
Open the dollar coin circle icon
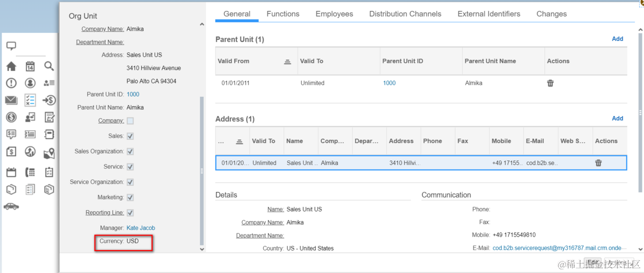point(11,118)
